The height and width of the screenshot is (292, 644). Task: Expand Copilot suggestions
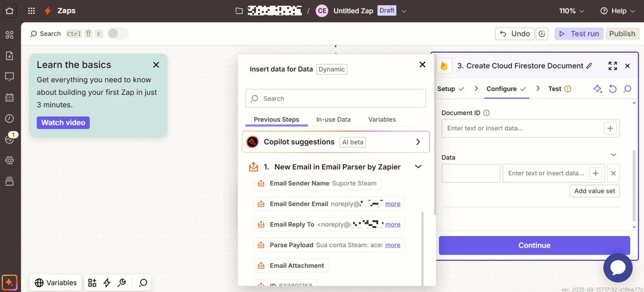[336, 142]
